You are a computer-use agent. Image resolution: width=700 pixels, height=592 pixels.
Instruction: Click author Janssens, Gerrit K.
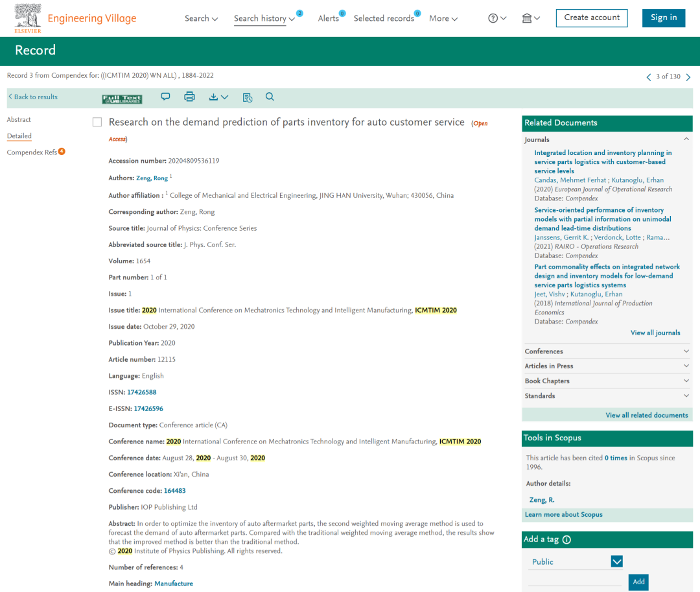(x=561, y=237)
